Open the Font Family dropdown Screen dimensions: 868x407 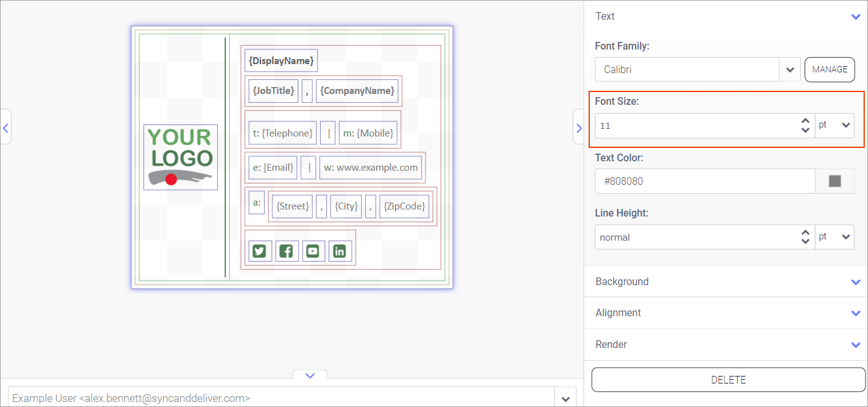point(789,70)
